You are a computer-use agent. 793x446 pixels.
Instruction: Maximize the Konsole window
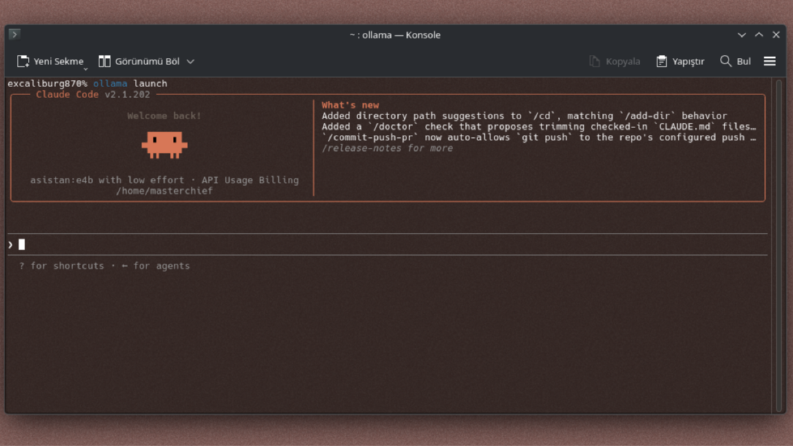point(759,35)
